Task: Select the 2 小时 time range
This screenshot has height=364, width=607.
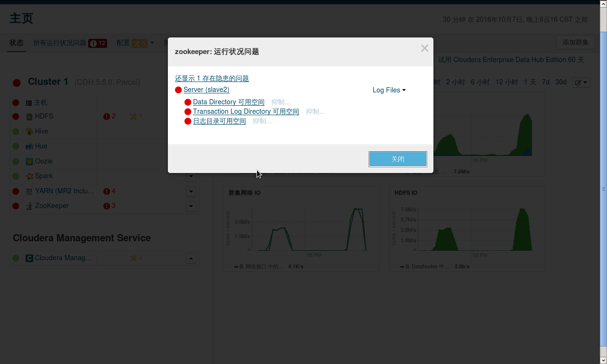Action: [x=455, y=82]
